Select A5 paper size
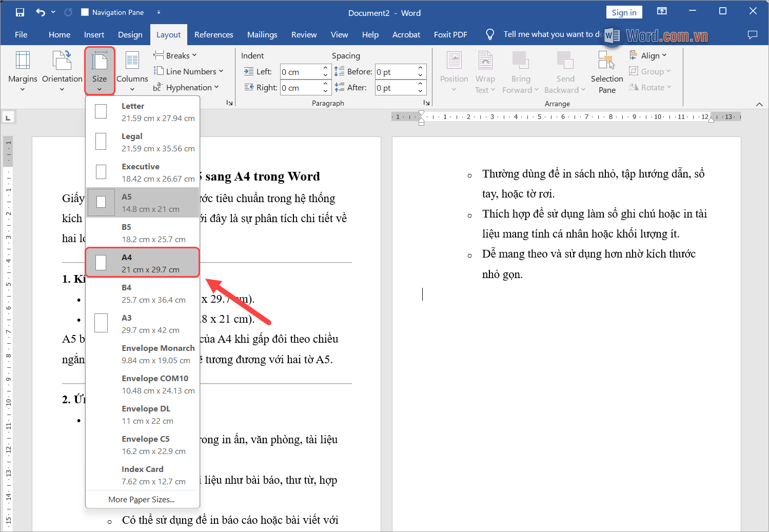Viewport: 769px width, 532px height. pos(143,203)
